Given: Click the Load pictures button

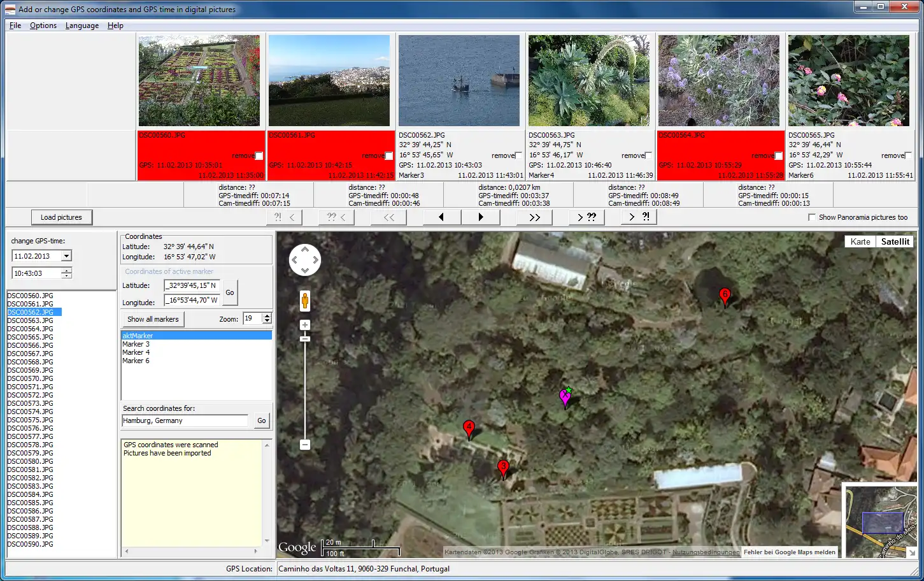Looking at the screenshot, I should tap(61, 217).
